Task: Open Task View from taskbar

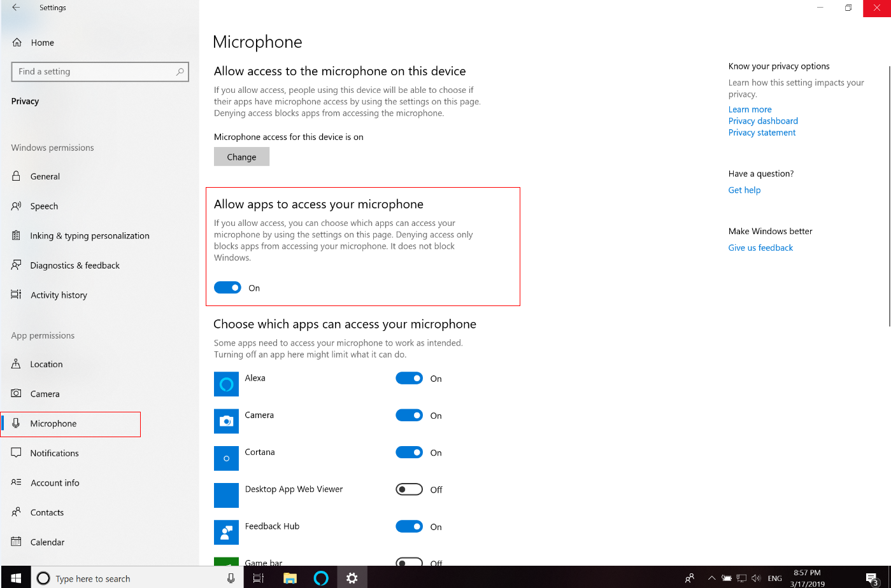Action: (x=258, y=578)
